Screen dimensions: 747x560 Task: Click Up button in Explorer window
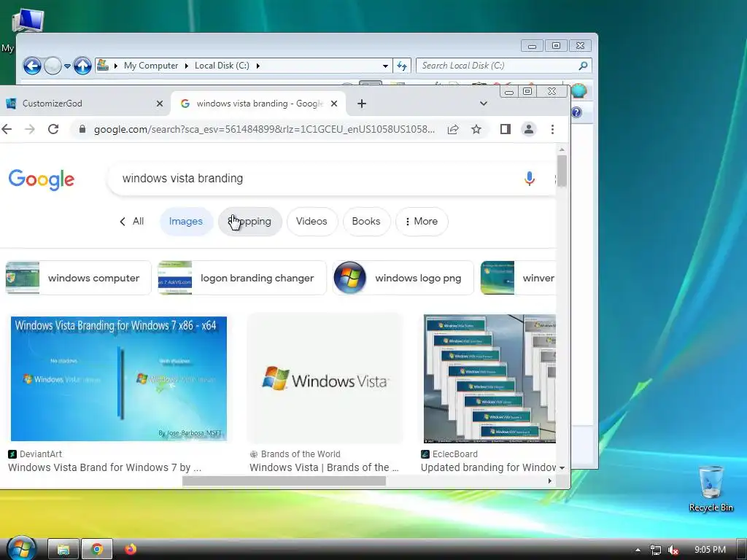pyautogui.click(x=82, y=66)
